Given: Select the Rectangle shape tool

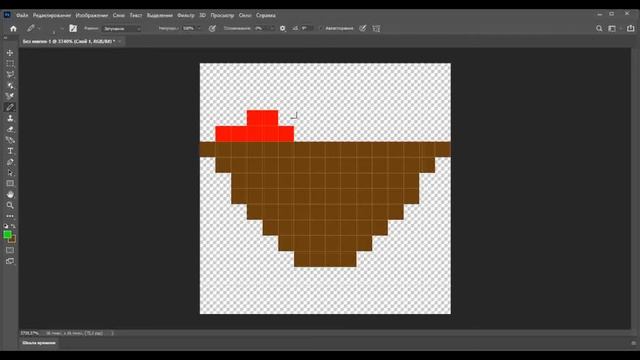Looking at the screenshot, I should click(x=10, y=183).
